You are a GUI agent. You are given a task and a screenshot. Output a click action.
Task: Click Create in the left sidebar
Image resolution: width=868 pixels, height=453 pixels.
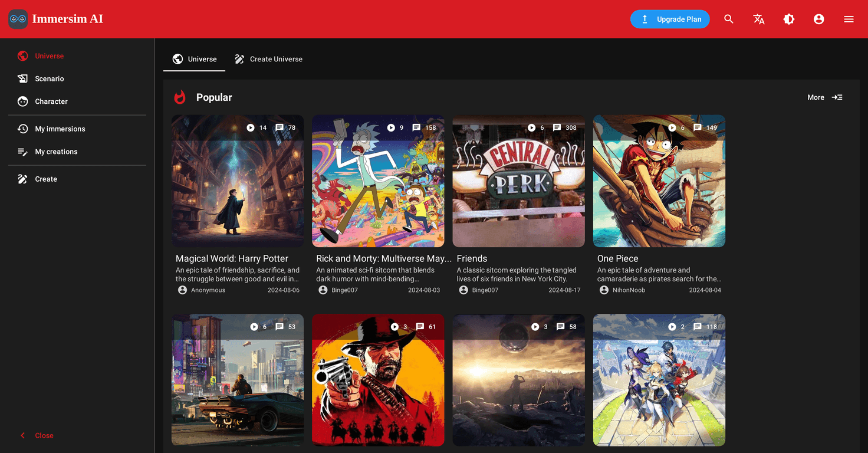coord(45,179)
